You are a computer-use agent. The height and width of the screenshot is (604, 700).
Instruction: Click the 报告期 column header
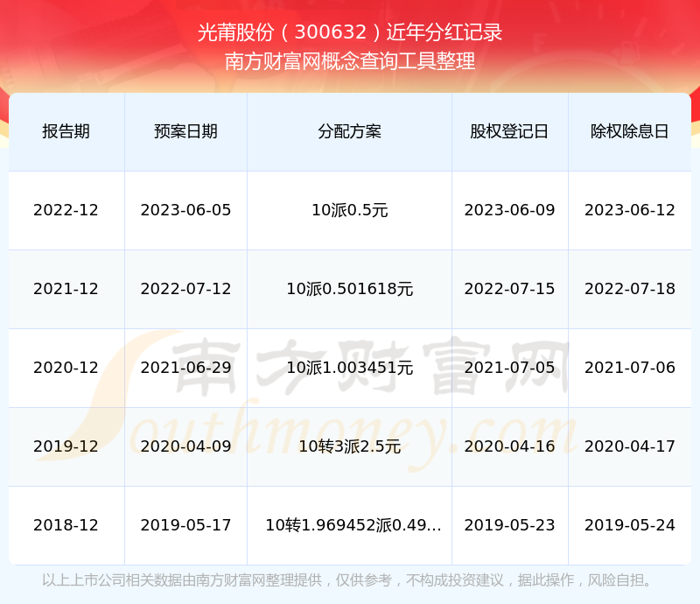pos(66,131)
